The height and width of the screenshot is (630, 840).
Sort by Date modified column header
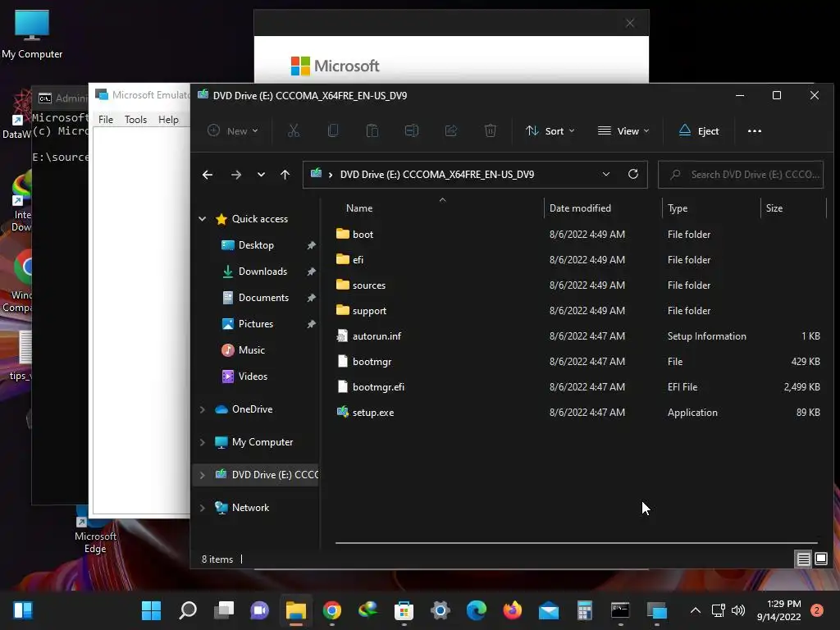603,208
